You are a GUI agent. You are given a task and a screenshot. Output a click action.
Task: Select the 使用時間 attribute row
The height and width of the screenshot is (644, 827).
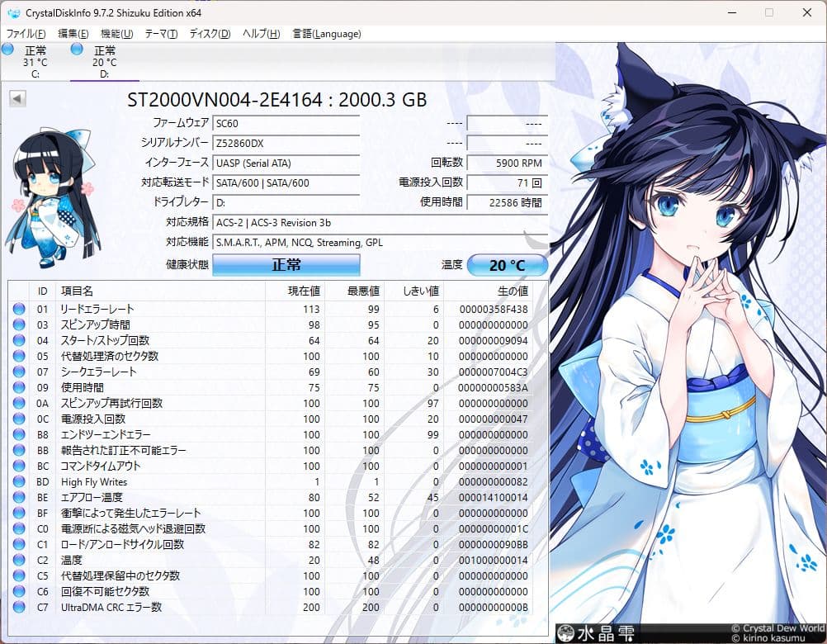(x=165, y=387)
